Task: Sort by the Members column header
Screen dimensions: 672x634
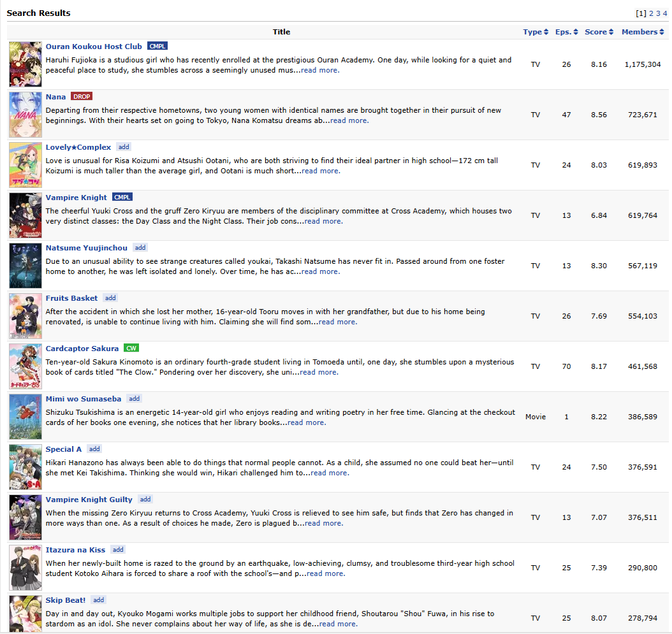Action: [x=643, y=32]
